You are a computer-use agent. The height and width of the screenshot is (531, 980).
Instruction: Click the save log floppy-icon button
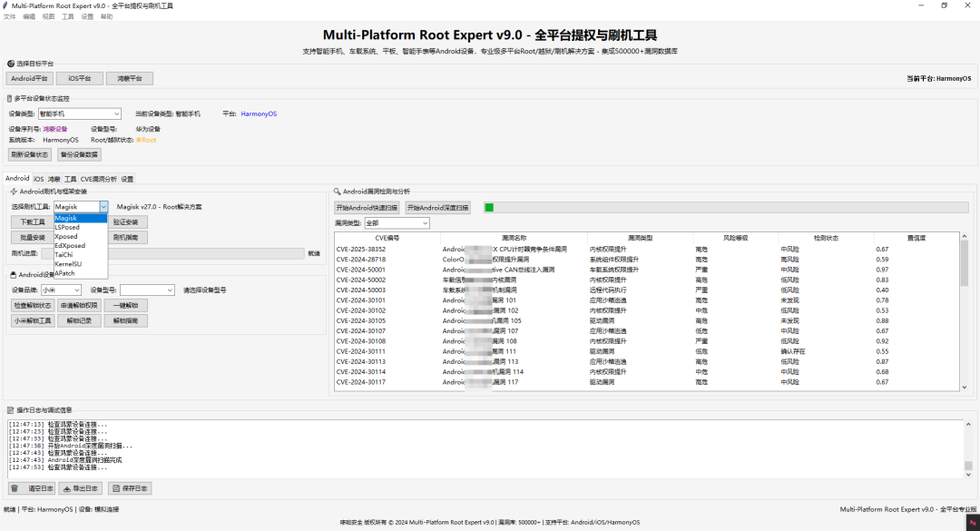pyautogui.click(x=130, y=488)
